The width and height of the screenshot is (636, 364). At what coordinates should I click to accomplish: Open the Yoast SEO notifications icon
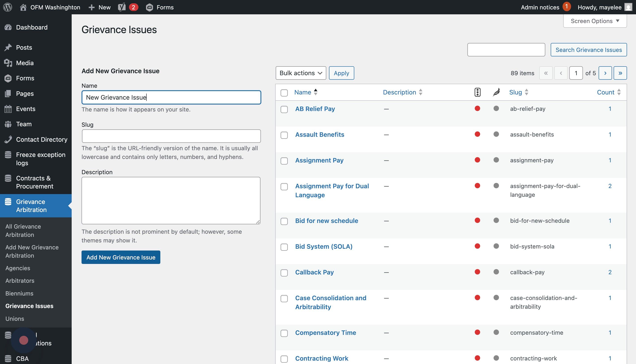122,7
